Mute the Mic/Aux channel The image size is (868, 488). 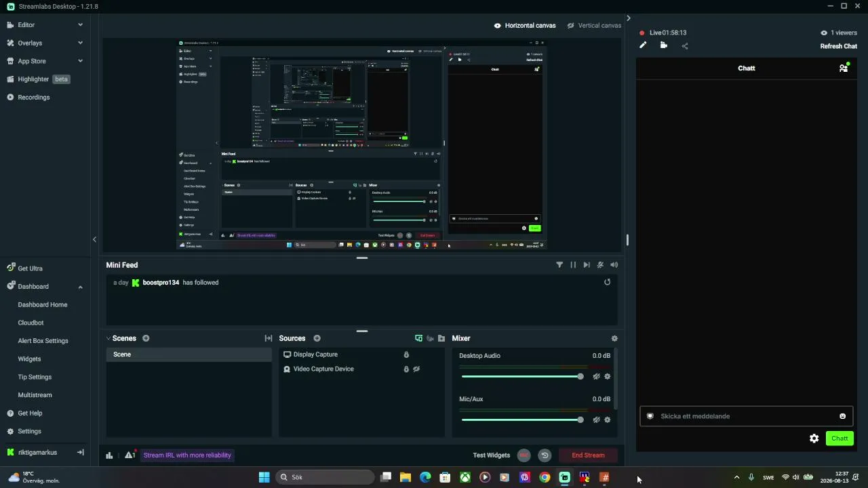[596, 420]
